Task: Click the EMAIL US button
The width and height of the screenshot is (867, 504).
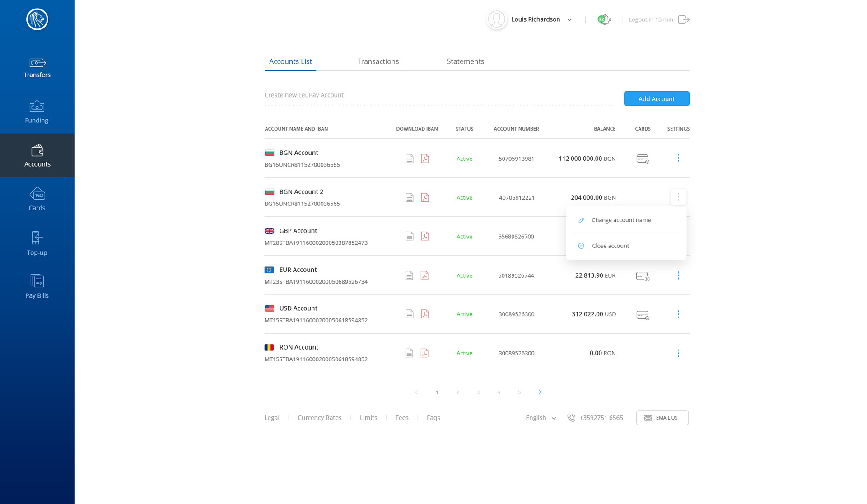Action: [x=662, y=418]
